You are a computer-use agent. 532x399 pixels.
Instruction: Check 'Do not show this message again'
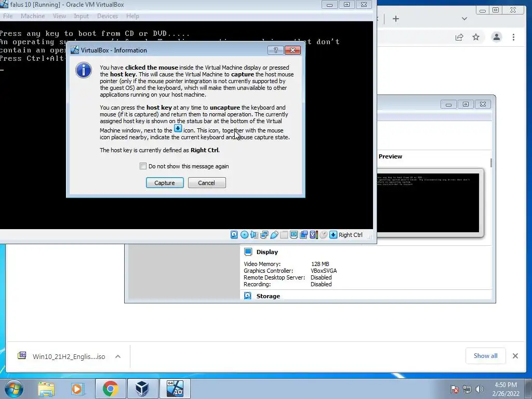(x=143, y=166)
